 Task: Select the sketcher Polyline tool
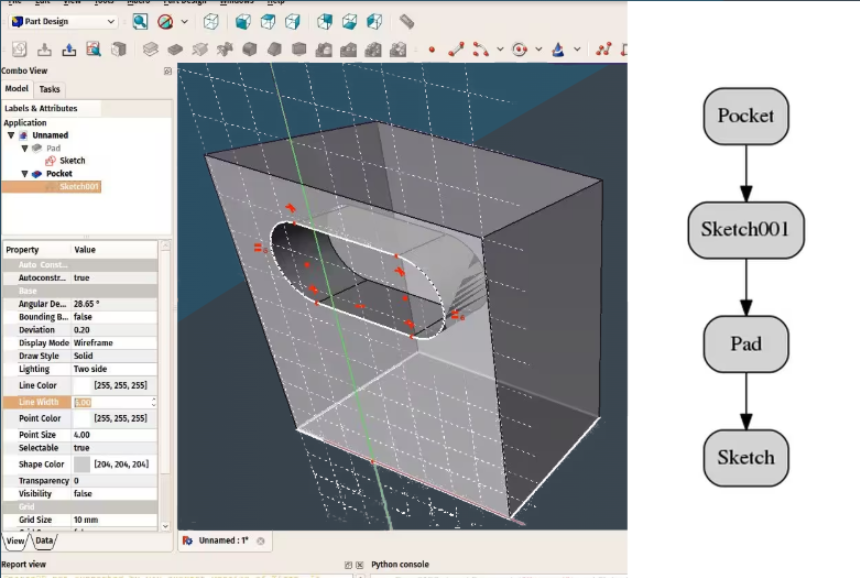[x=603, y=49]
